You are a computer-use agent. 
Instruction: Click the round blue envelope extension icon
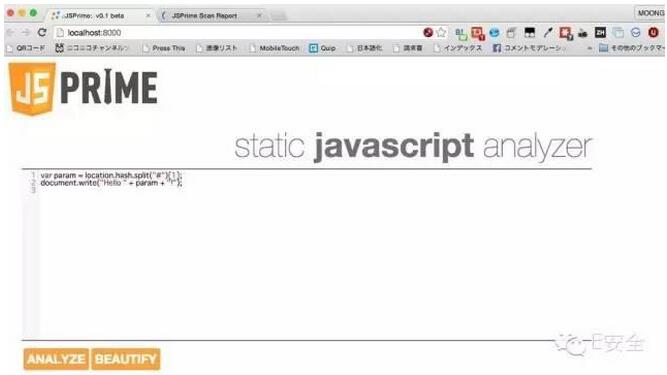(x=636, y=32)
